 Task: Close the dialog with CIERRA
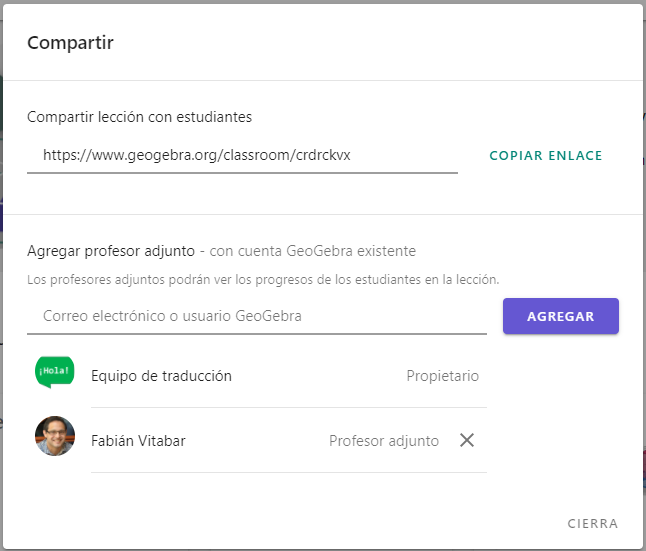pos(592,523)
